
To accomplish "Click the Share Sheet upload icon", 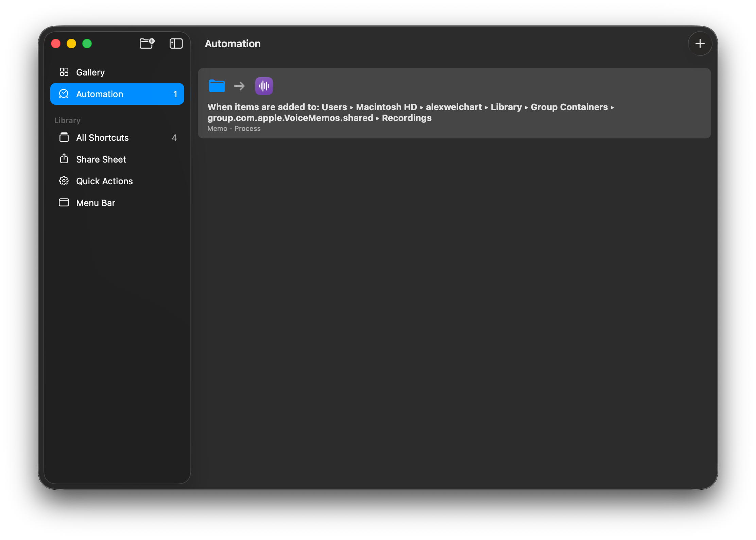I will (64, 159).
